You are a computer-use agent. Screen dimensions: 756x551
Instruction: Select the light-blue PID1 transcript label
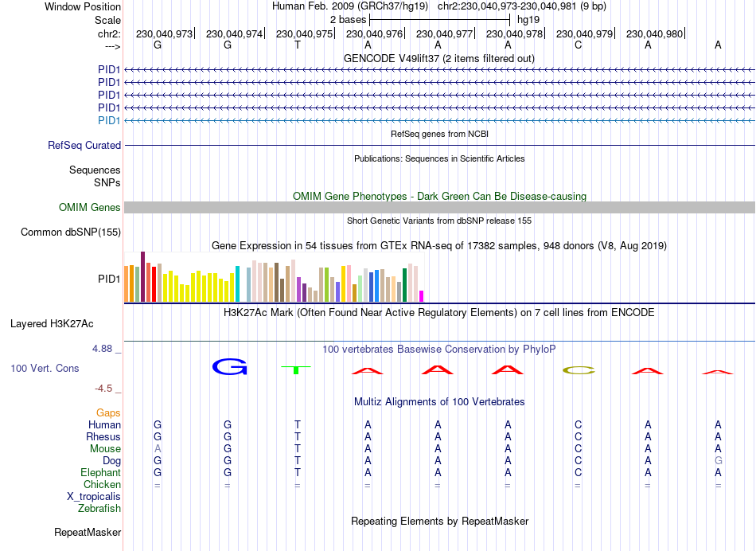[x=109, y=120]
